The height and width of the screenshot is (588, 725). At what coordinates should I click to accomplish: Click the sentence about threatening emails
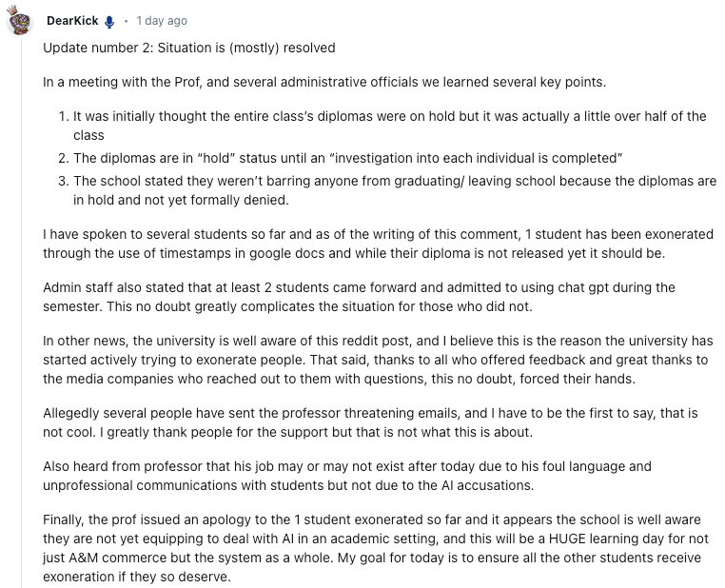click(x=370, y=422)
